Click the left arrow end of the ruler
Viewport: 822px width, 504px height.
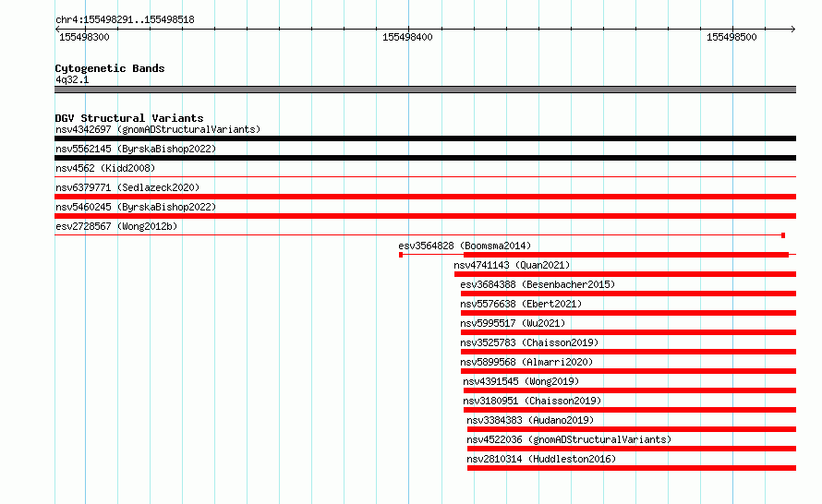(x=57, y=30)
